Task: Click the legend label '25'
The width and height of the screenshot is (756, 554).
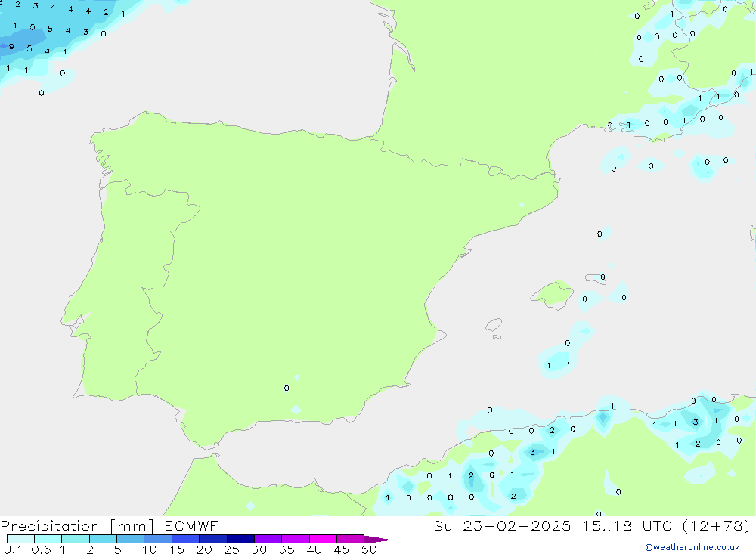Action: click(x=231, y=549)
